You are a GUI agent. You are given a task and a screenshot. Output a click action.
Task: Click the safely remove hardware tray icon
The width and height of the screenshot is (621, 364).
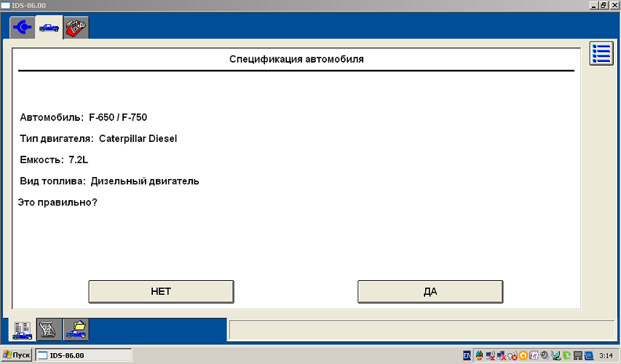tap(555, 356)
